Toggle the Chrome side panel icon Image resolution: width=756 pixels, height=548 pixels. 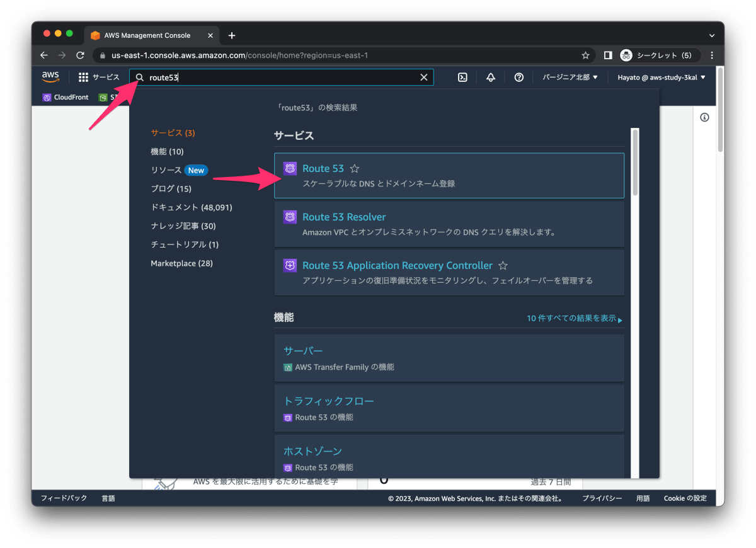click(x=608, y=55)
